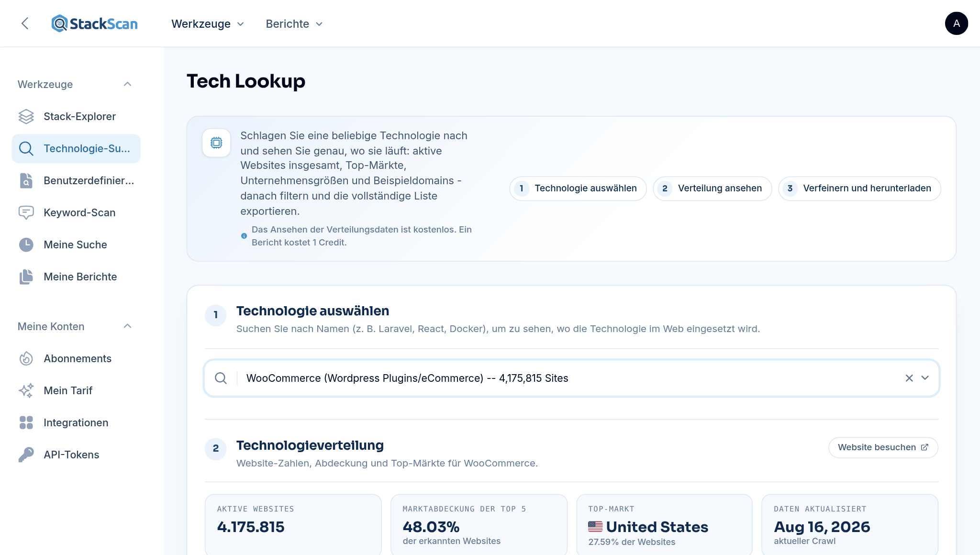Screen dimensions: 980x555
Task: Open Integrationen page
Action: click(x=76, y=422)
